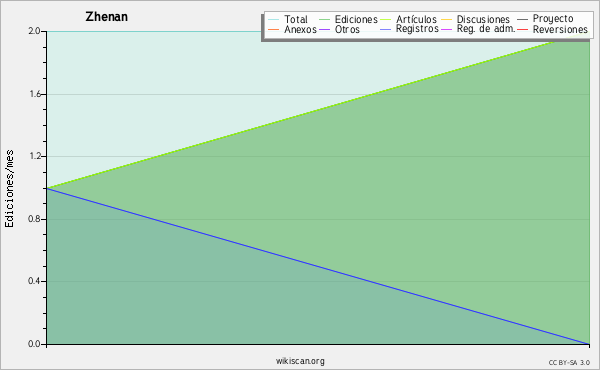Click the cyan Total color line in legend
This screenshot has width=600, height=370.
pyautogui.click(x=274, y=20)
